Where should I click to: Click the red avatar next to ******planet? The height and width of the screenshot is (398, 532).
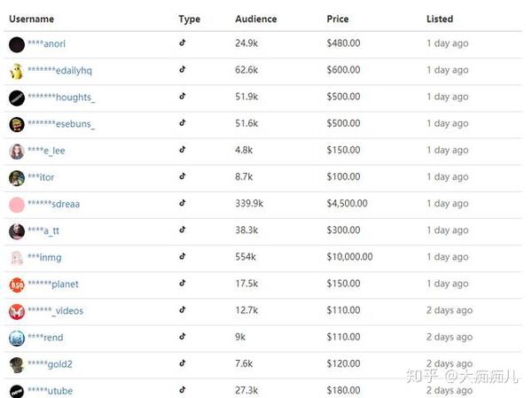[17, 285]
